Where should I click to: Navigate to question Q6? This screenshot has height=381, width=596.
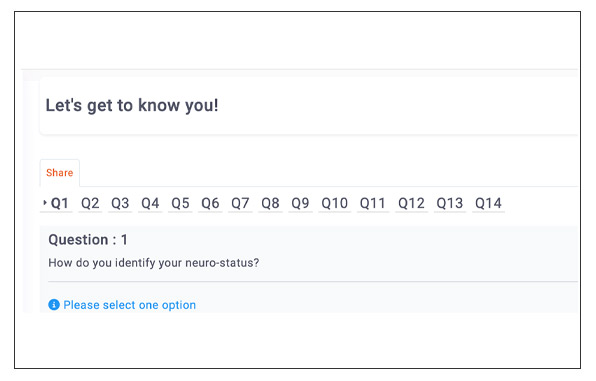210,203
